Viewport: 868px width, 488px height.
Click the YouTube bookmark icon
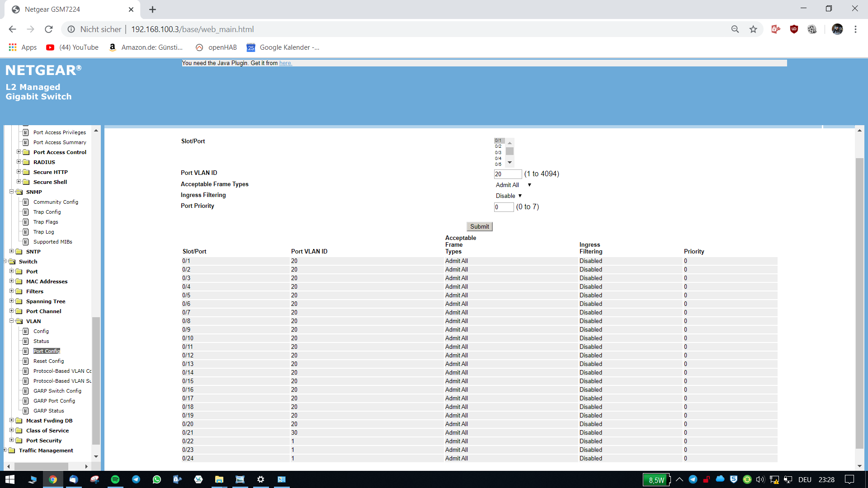pyautogui.click(x=50, y=47)
